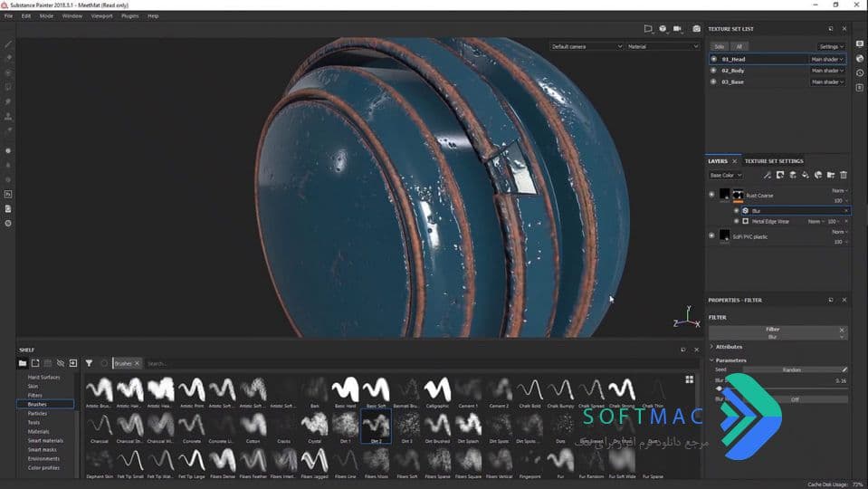868x489 pixels.
Task: Select the Dirt 2 brush thumbnail
Action: pyautogui.click(x=376, y=427)
